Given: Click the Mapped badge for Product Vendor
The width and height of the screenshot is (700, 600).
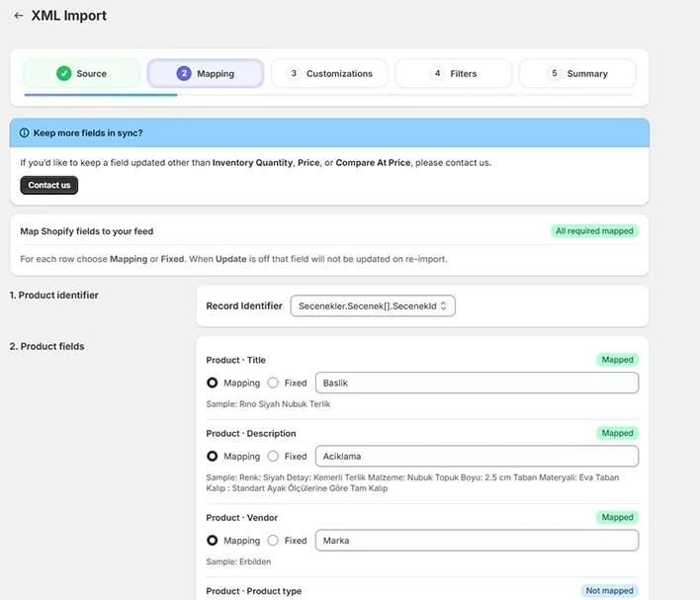Looking at the screenshot, I should pos(617,517).
